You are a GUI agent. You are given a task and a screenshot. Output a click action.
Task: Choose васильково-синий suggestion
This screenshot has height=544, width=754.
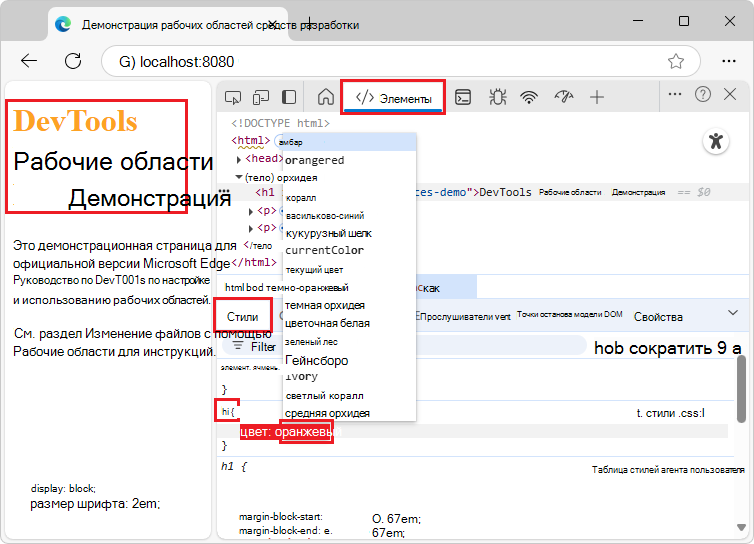point(350,215)
